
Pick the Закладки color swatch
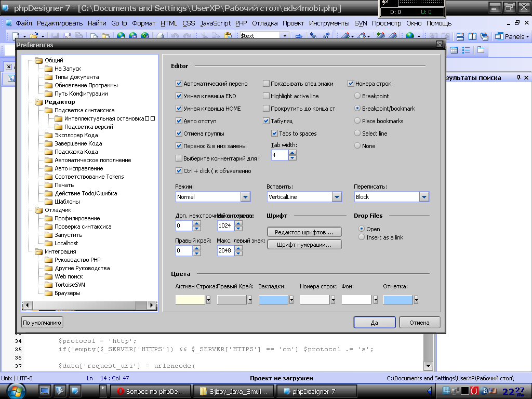pos(273,299)
